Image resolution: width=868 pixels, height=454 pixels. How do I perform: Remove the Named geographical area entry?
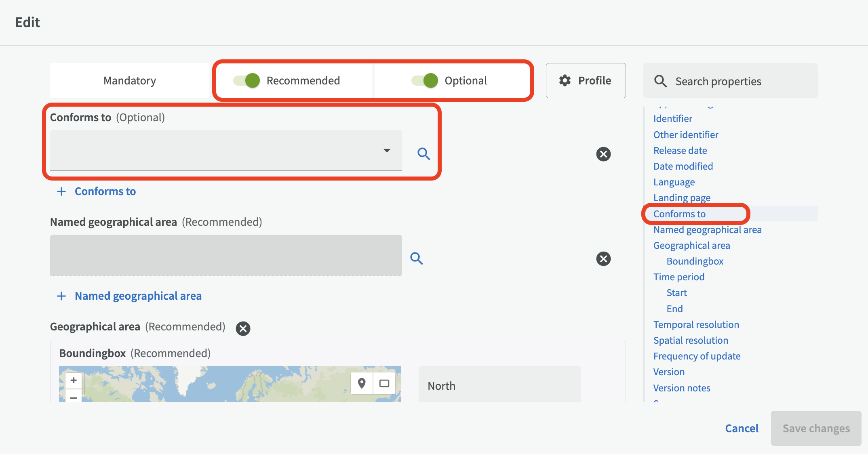coord(603,259)
